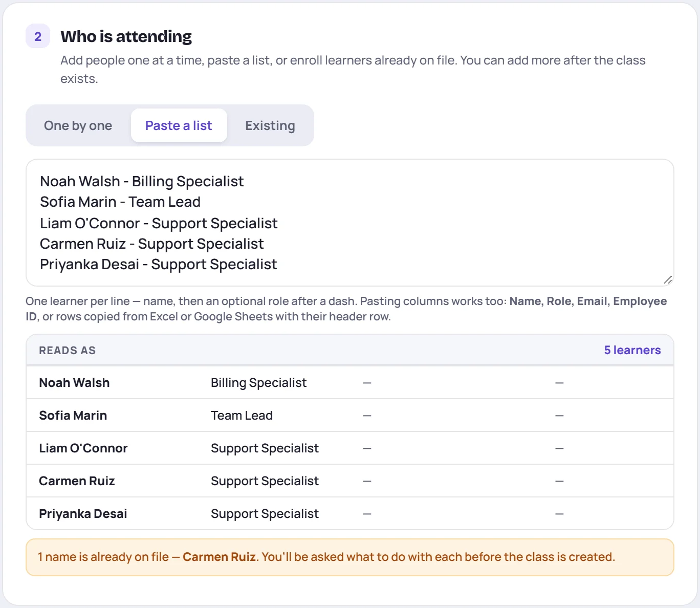
Task: Click the Noah Walsh name in preview
Action: pyautogui.click(x=74, y=383)
